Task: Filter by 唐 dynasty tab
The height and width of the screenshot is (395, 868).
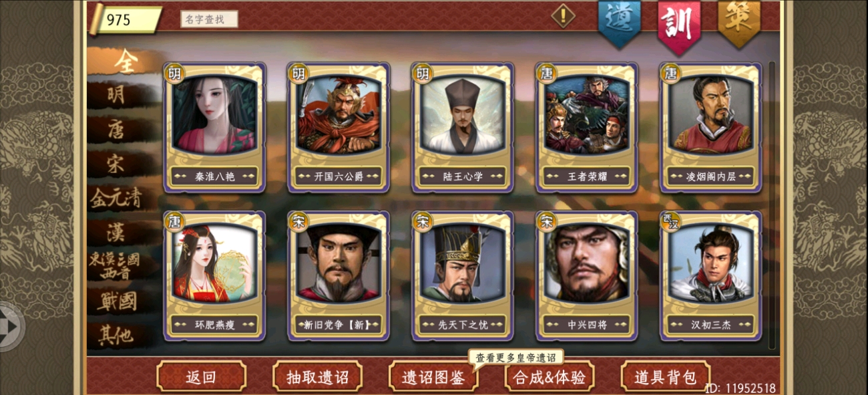Action: [x=116, y=130]
